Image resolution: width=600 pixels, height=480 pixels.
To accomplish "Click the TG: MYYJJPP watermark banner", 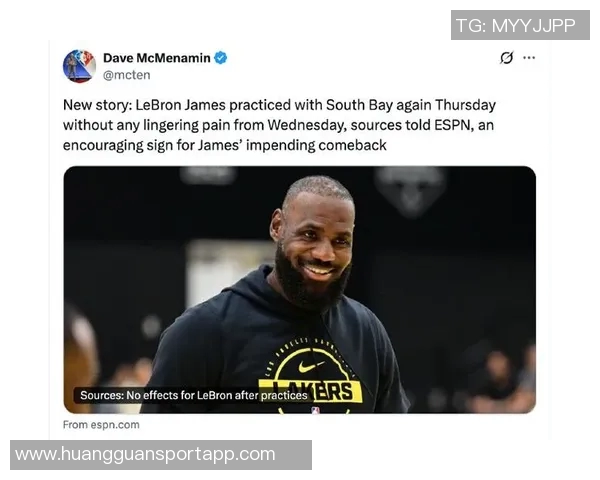I will pyautogui.click(x=520, y=25).
